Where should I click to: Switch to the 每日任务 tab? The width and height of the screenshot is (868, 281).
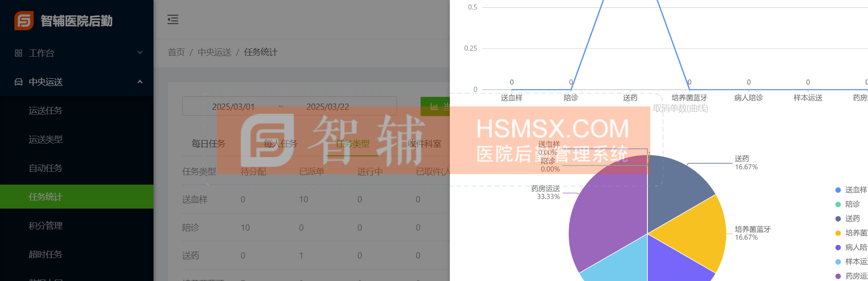(209, 143)
